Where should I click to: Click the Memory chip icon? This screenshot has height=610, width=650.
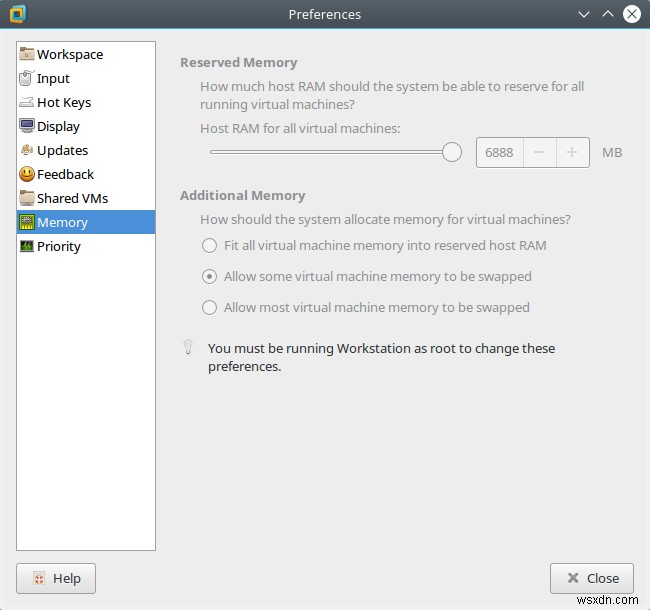pyautogui.click(x=27, y=222)
